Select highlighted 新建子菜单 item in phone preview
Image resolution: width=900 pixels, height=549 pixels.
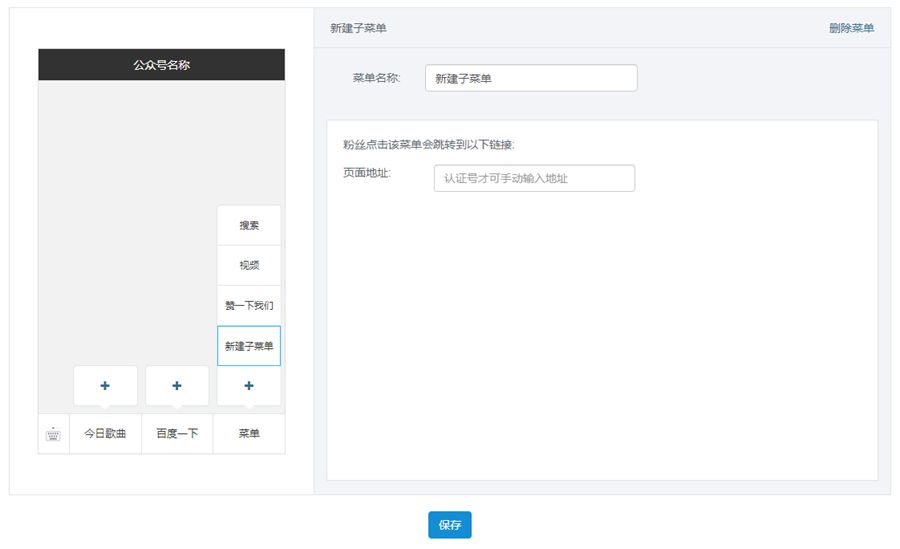click(x=249, y=346)
